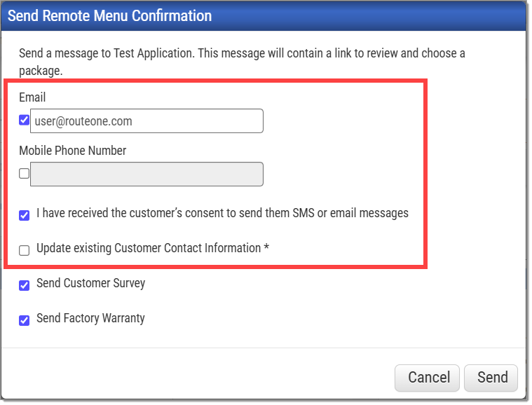This screenshot has height=405, width=532.
Task: Tick the Update existing Customer Contact Information checkbox
Action: click(x=24, y=251)
